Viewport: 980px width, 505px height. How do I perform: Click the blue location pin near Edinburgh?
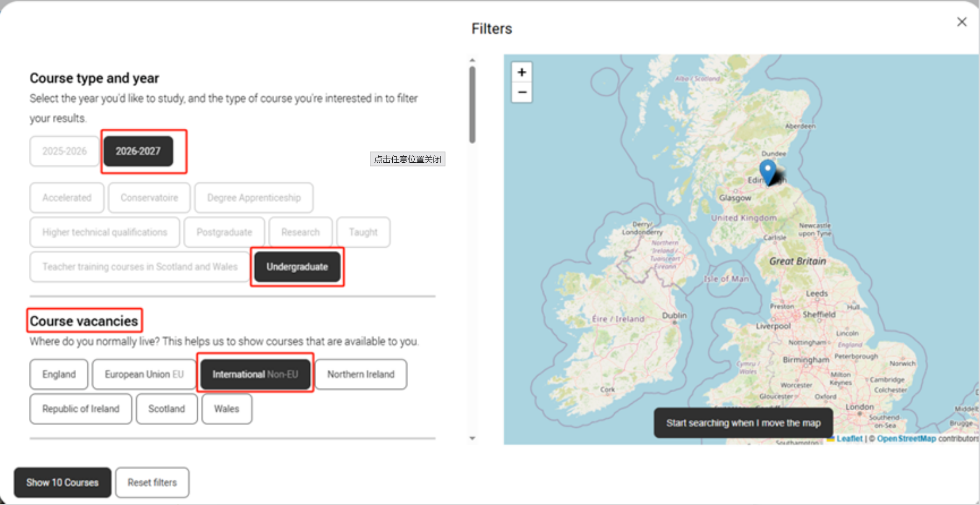(768, 172)
